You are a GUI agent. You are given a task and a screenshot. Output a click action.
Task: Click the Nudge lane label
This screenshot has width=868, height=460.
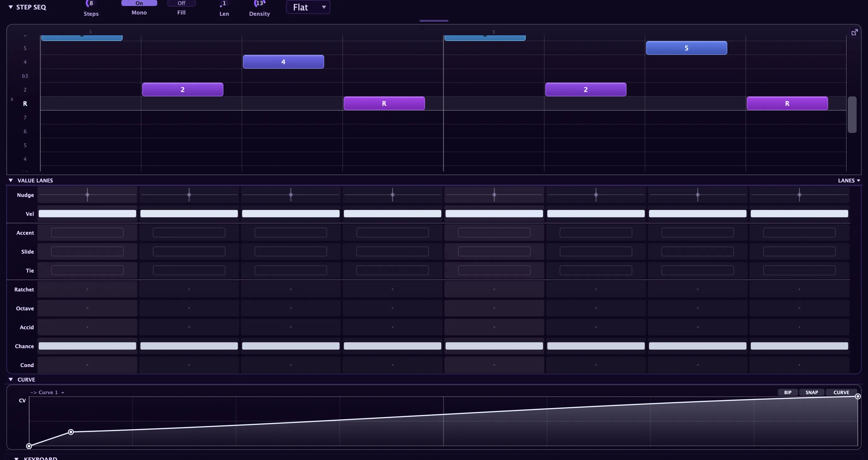coord(25,195)
